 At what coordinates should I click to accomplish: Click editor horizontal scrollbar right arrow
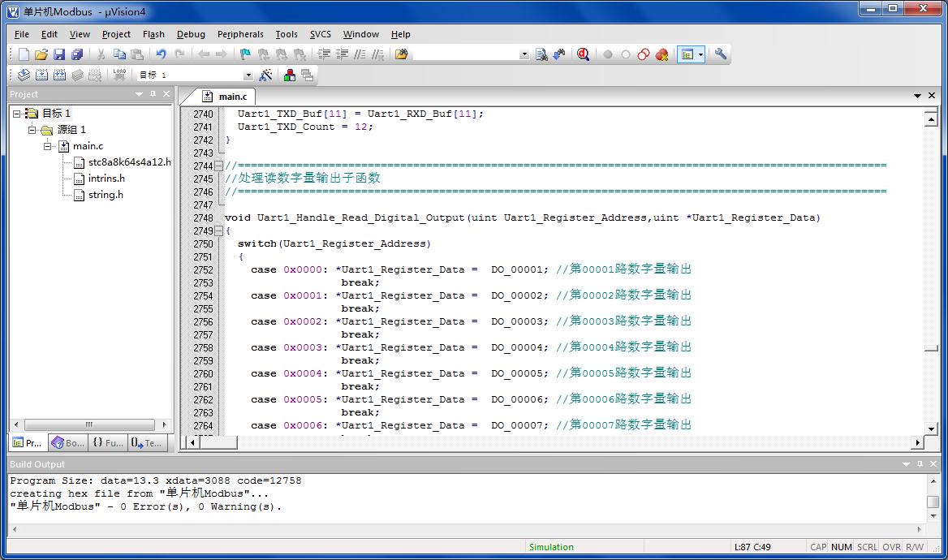point(918,442)
